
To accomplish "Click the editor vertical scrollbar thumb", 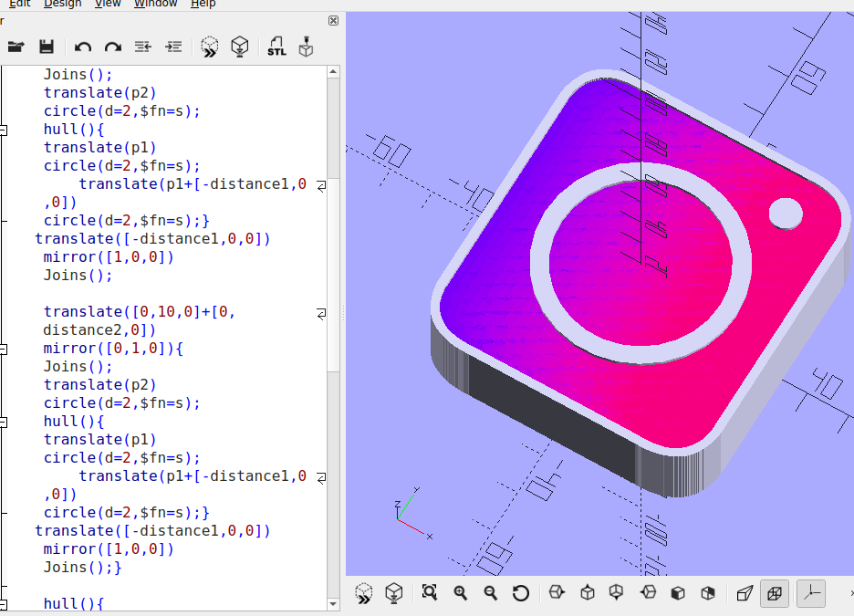I will pyautogui.click(x=333, y=275).
